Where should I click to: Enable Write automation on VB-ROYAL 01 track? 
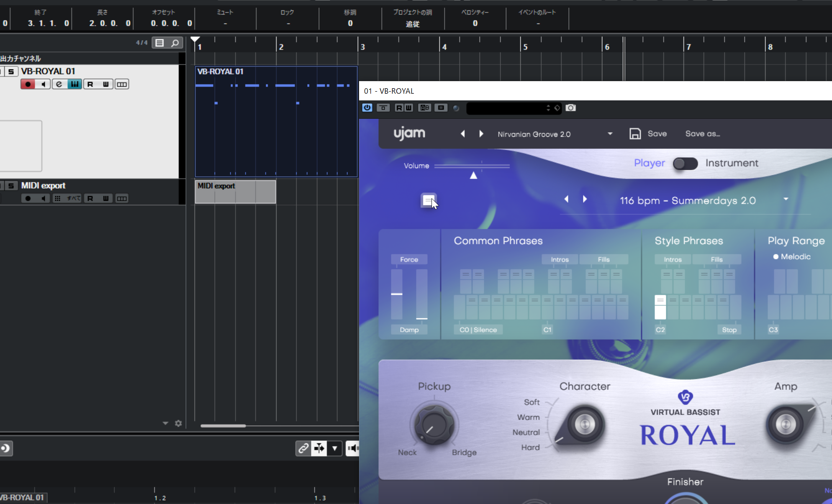point(105,84)
